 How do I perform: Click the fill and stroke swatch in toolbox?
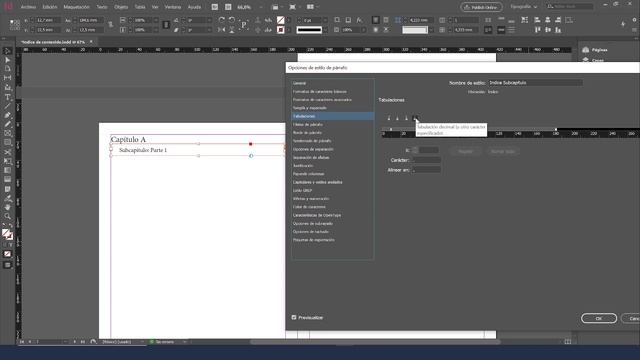7,234
